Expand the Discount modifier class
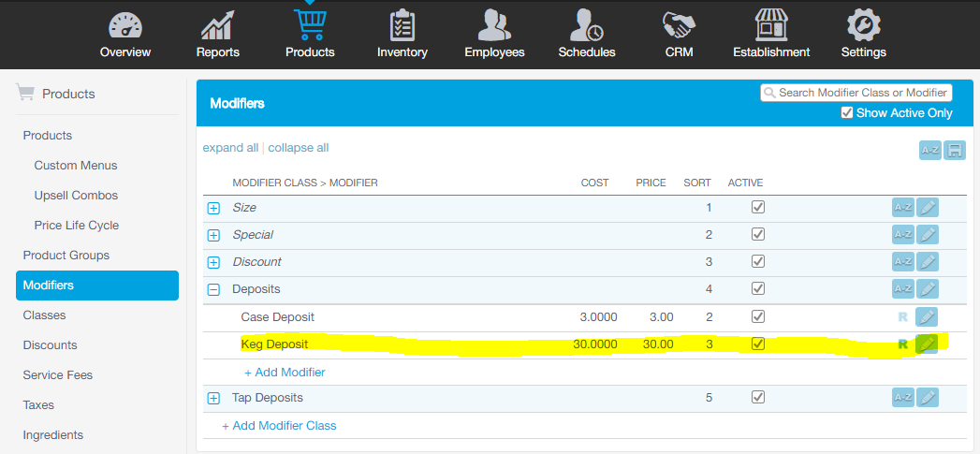Viewport: 980px width, 454px height. pyautogui.click(x=213, y=262)
